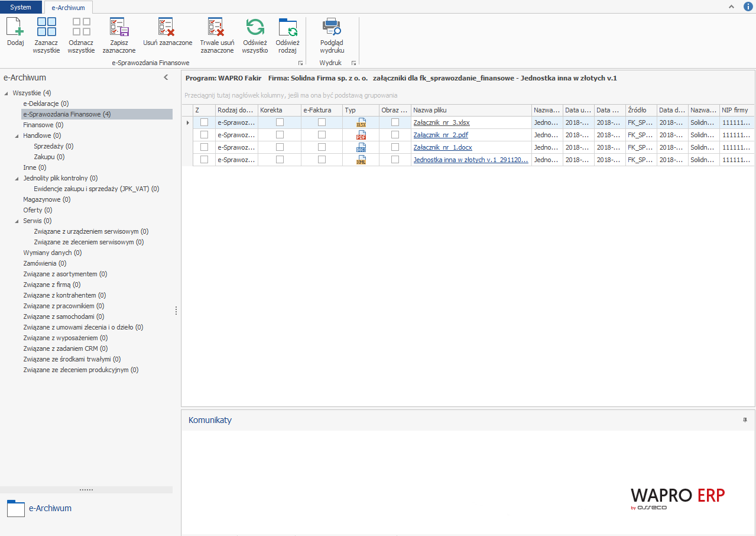Toggle Korekta checkbox for Załącznik_nr_2.pdf
Image resolution: width=756 pixels, height=536 pixels.
[280, 135]
